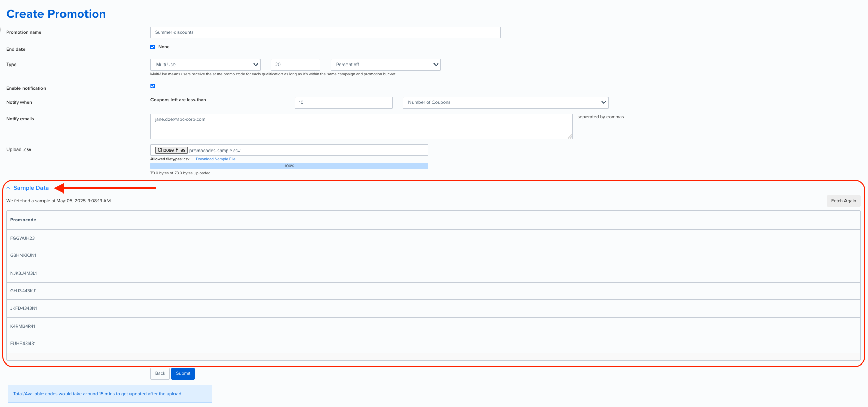Open the Percent off dropdown

point(385,65)
